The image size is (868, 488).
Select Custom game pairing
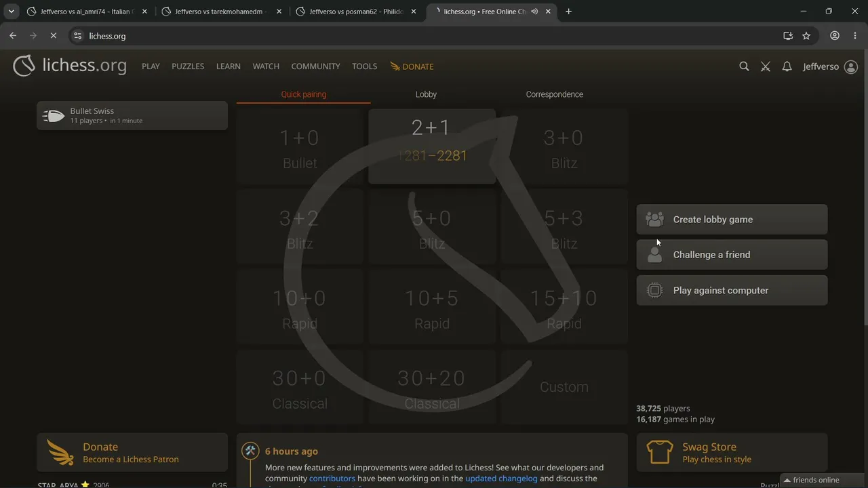(564, 386)
